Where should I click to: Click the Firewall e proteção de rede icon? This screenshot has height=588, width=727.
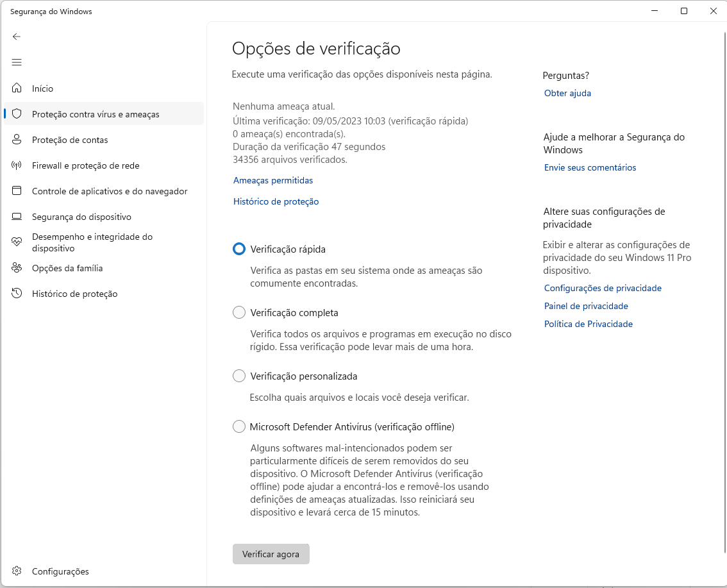tap(17, 165)
